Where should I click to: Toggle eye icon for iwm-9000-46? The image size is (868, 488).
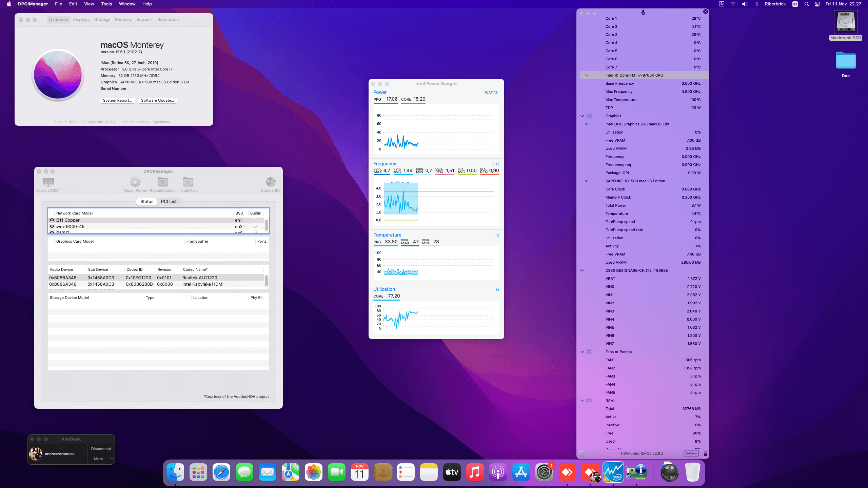[x=52, y=226]
